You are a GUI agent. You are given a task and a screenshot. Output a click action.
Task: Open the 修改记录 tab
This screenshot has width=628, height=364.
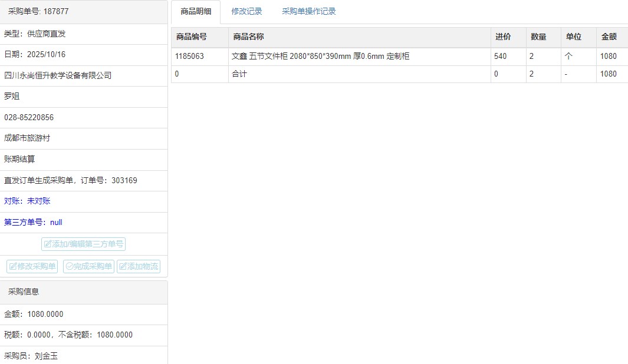click(x=246, y=11)
